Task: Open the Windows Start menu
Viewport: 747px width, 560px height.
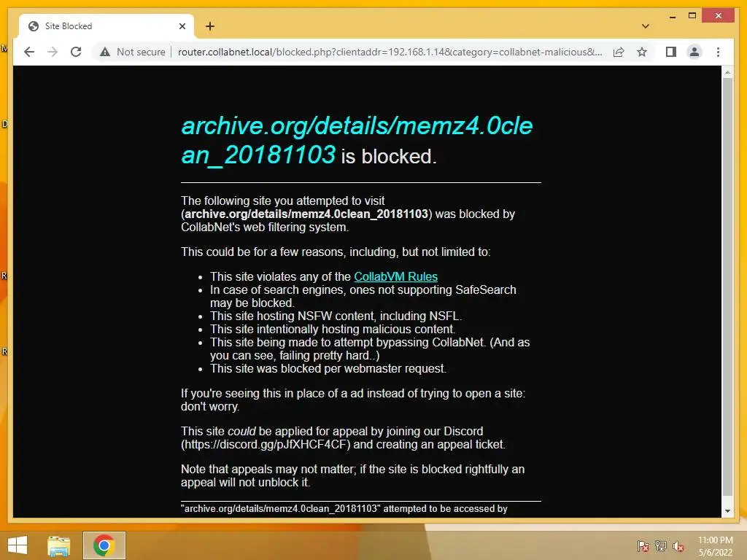Action: [18, 545]
